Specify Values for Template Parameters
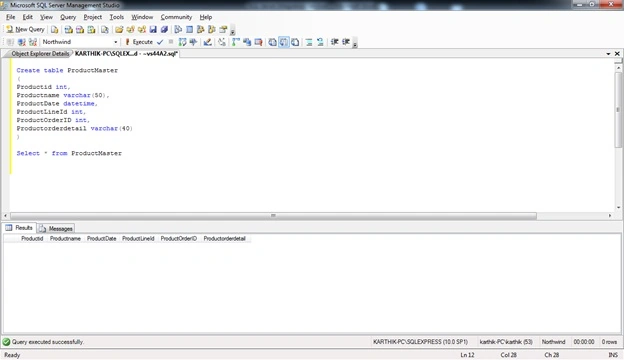Image resolution: width=624 pixels, height=360 pixels. [222, 42]
